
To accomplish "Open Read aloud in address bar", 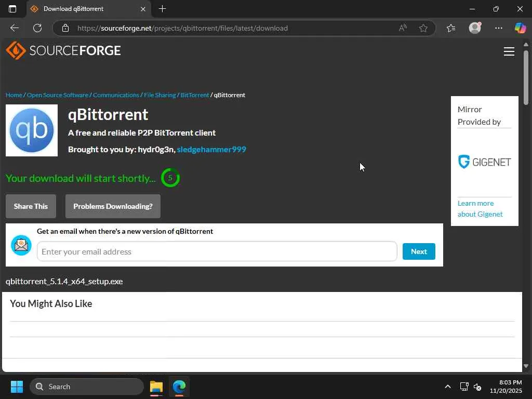I will pos(403,28).
